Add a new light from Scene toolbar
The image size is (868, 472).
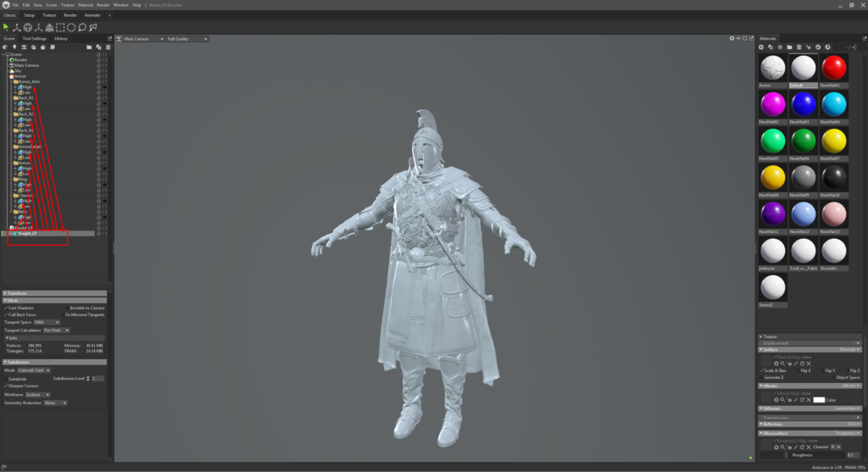[x=14, y=47]
